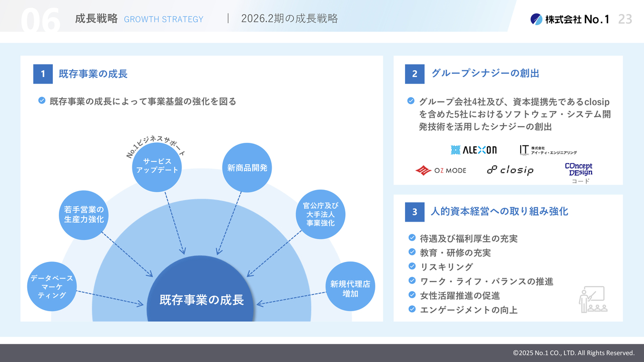Screen dimensions: 644x362
Task: Click the 成長戦略 header title
Action: [96, 19]
